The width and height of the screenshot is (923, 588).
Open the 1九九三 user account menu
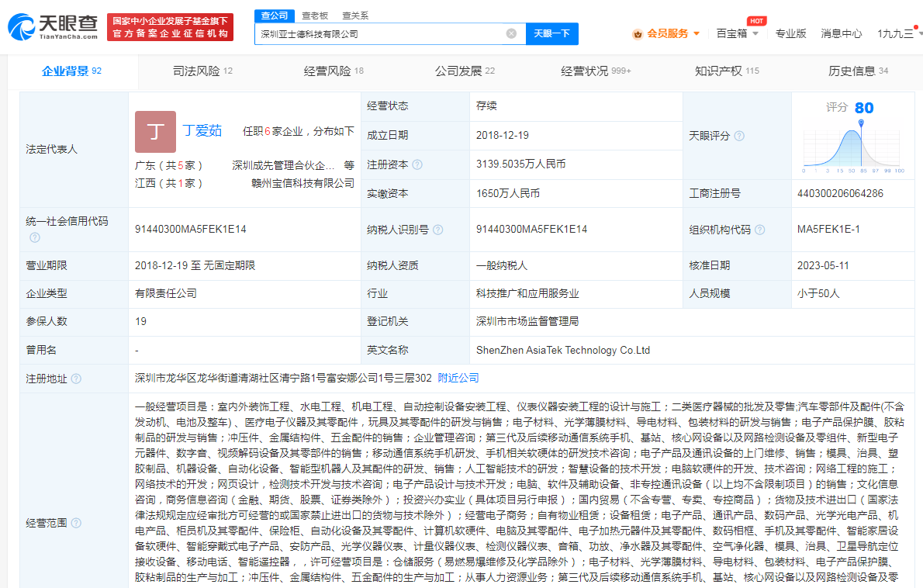tap(896, 33)
